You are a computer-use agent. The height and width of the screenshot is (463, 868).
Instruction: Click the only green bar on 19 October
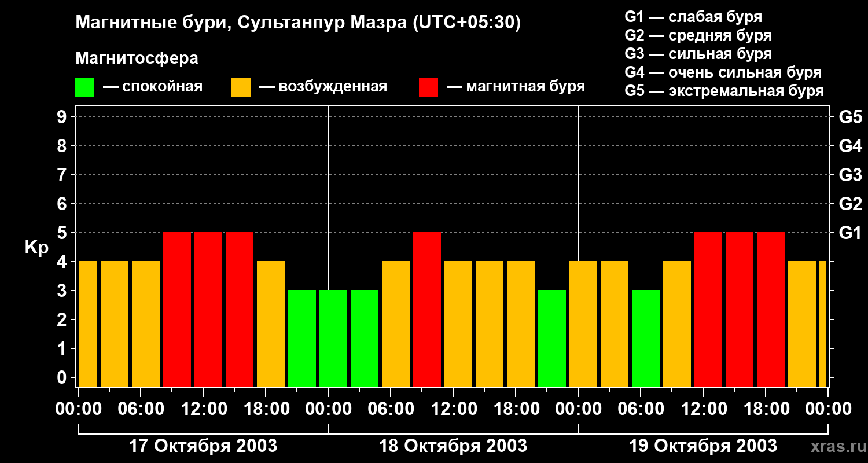point(646,339)
